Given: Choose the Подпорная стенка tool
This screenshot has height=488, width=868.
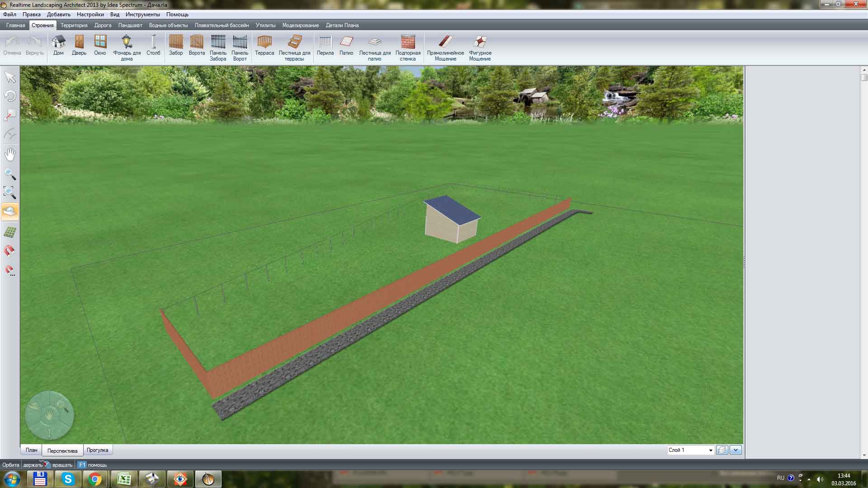Looking at the screenshot, I should coord(408,48).
